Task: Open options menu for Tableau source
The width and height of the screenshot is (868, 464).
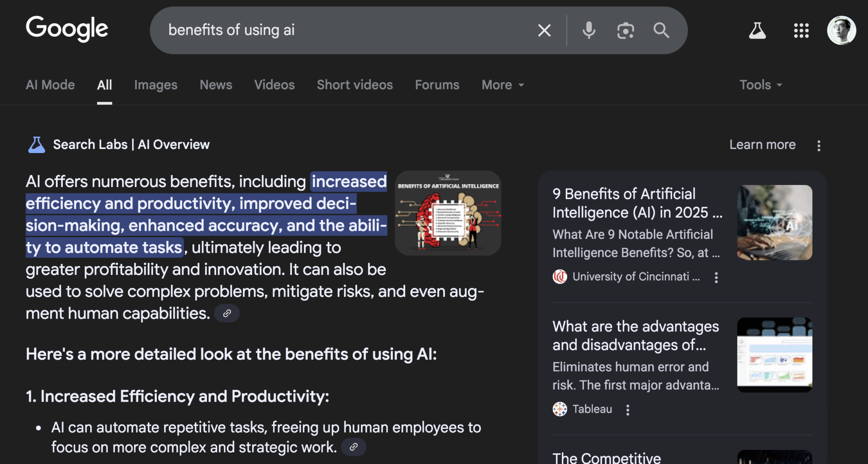Action: click(x=628, y=410)
